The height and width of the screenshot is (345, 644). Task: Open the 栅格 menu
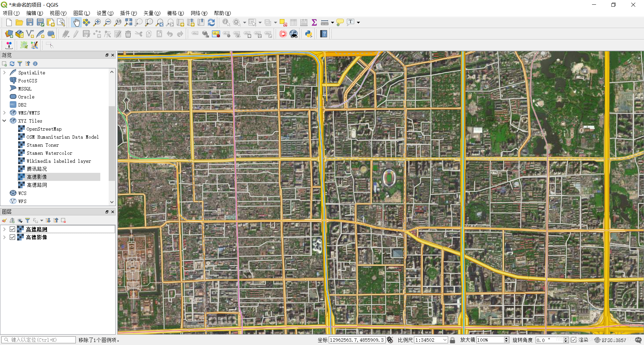tap(175, 13)
